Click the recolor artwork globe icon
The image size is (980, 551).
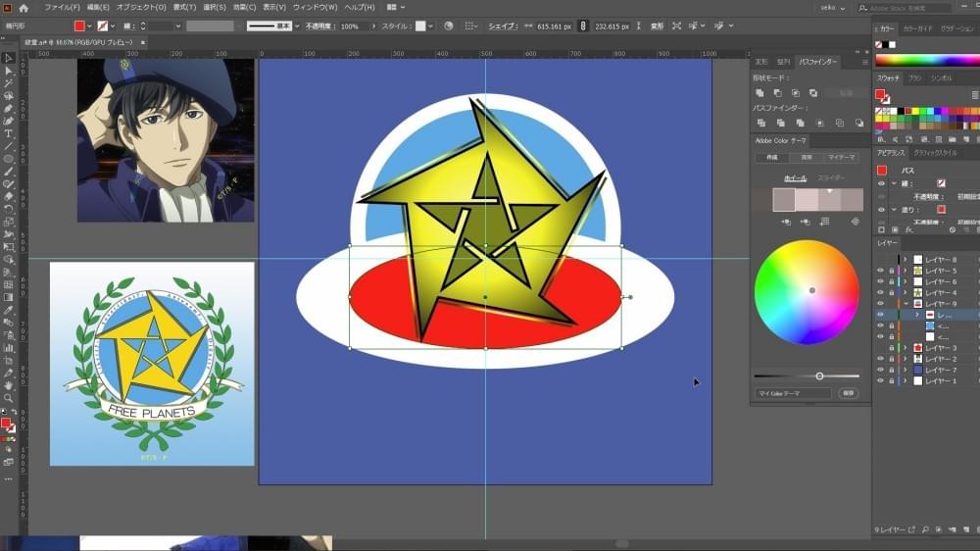pos(449,26)
